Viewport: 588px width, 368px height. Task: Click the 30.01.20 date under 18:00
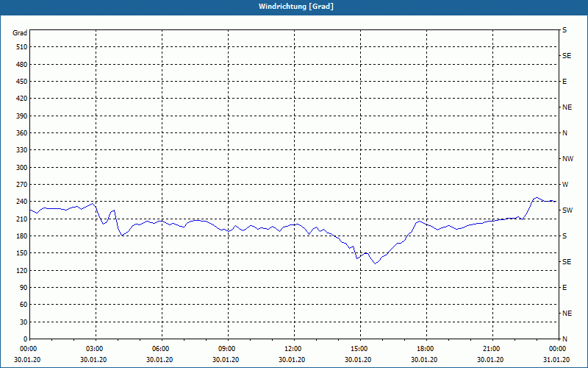click(x=424, y=360)
